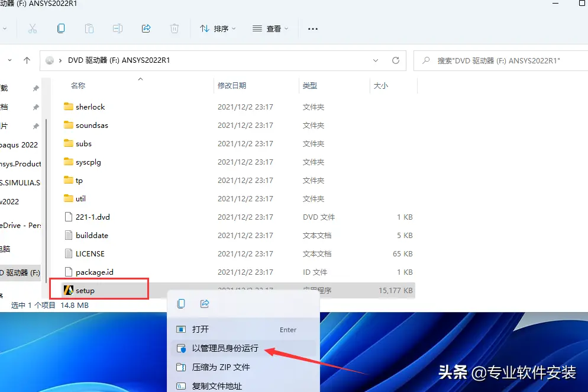
Task: Select the builddate text document
Action: 239,236
